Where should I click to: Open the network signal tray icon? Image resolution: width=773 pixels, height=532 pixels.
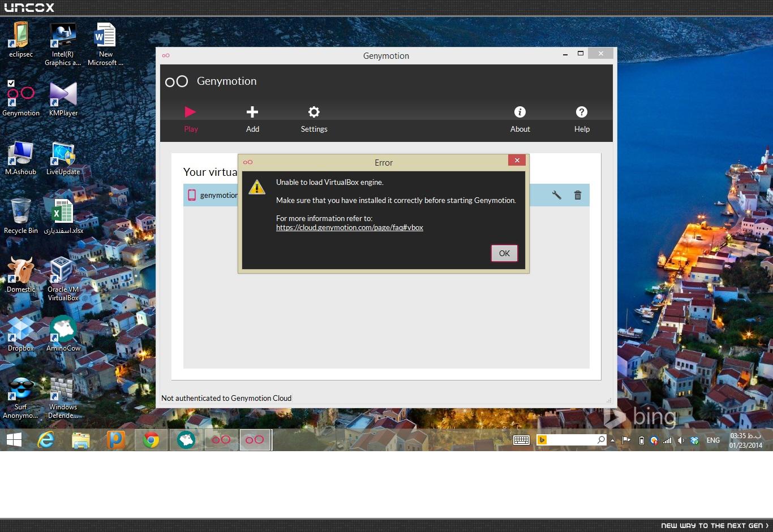pos(668,440)
